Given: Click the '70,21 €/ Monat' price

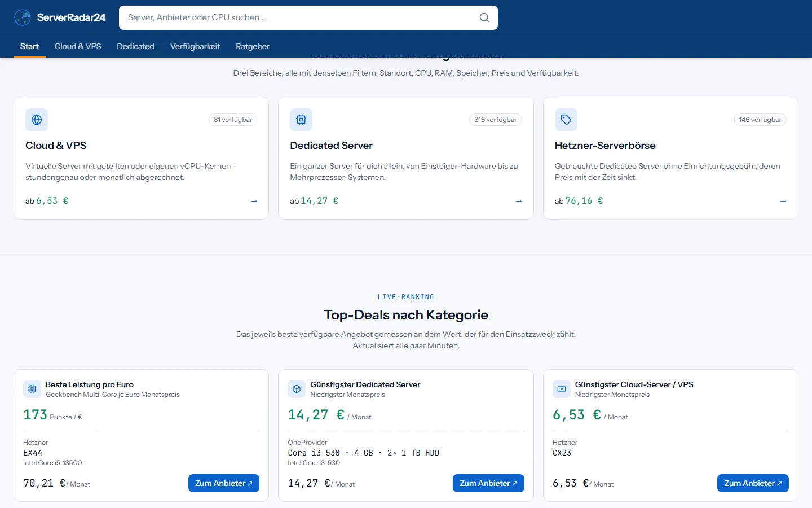Looking at the screenshot, I should 56,484.
